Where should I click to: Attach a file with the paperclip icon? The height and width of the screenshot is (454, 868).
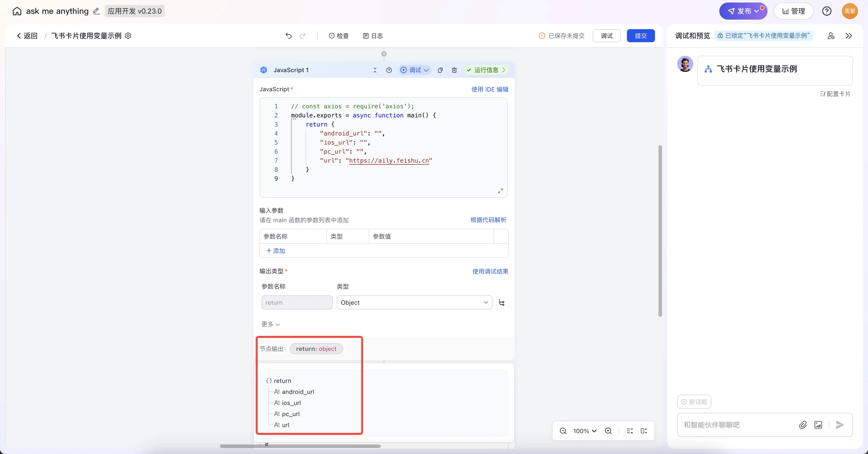coord(803,425)
